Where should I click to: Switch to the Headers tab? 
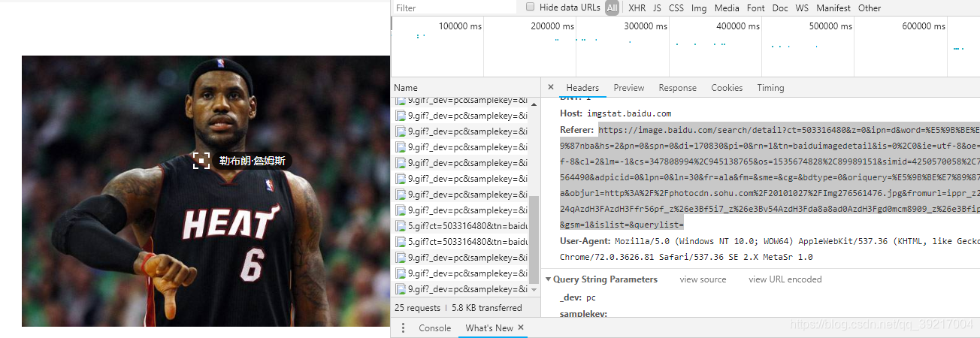582,88
